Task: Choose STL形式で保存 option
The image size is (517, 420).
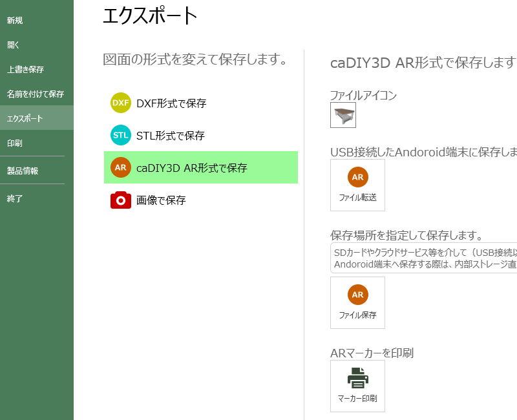Action: [x=201, y=135]
